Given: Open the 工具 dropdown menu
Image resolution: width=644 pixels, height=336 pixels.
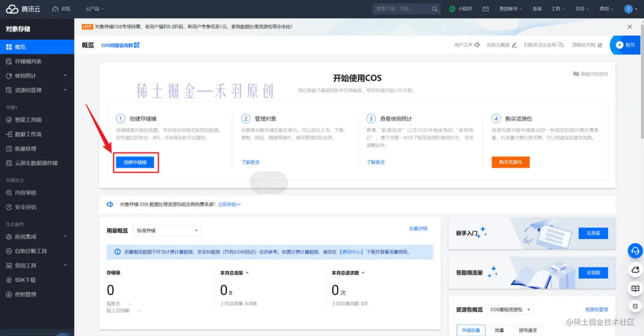Looking at the screenshot, I should click(x=558, y=9).
